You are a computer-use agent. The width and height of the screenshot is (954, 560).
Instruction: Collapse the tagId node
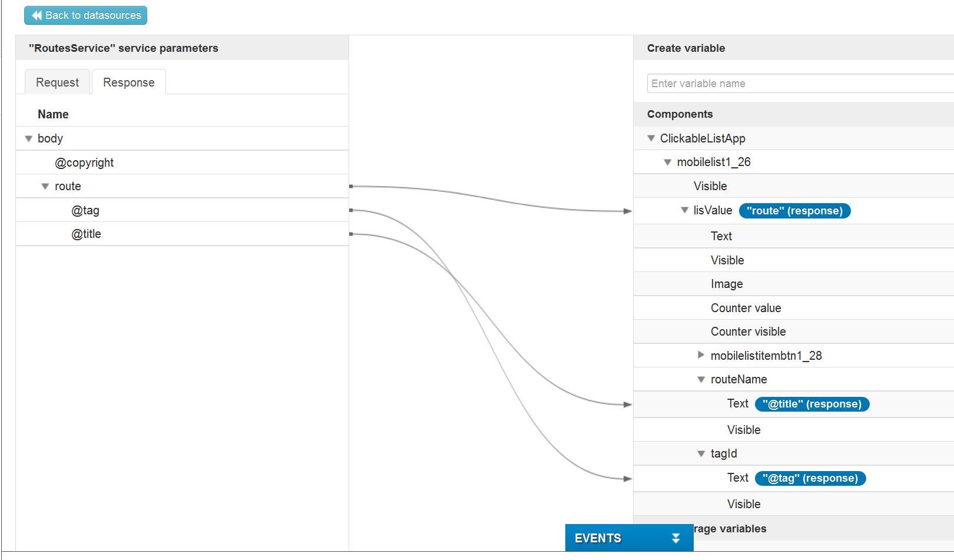point(701,454)
